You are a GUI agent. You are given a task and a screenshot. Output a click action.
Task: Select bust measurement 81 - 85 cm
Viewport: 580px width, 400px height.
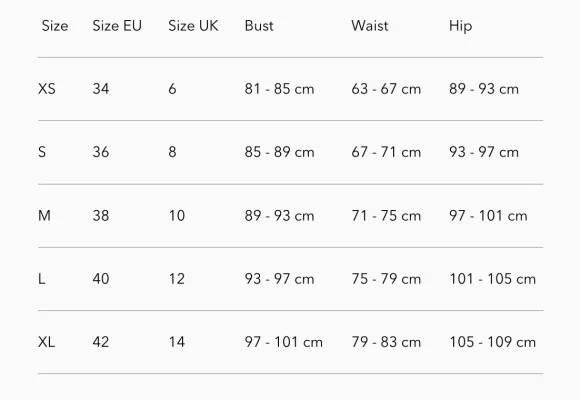(x=279, y=89)
